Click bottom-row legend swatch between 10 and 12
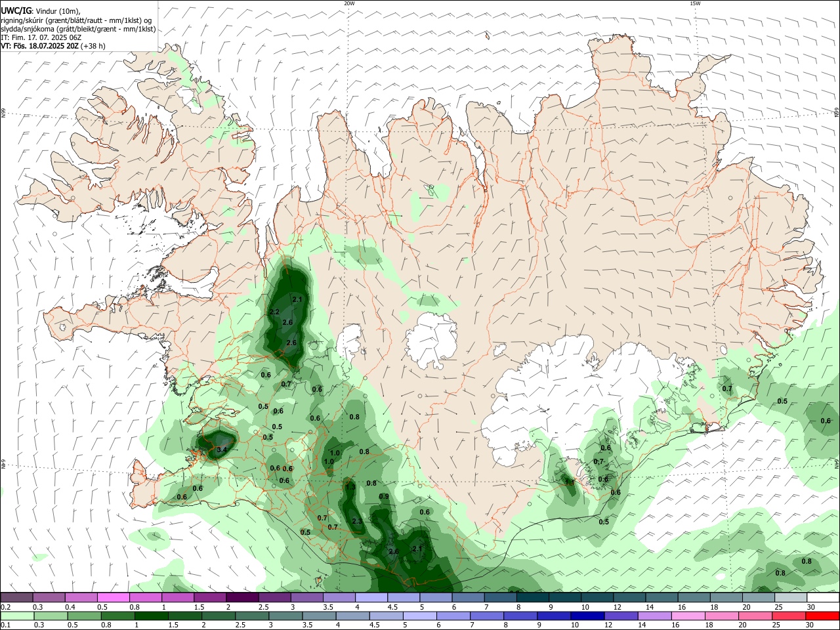 pos(588,616)
